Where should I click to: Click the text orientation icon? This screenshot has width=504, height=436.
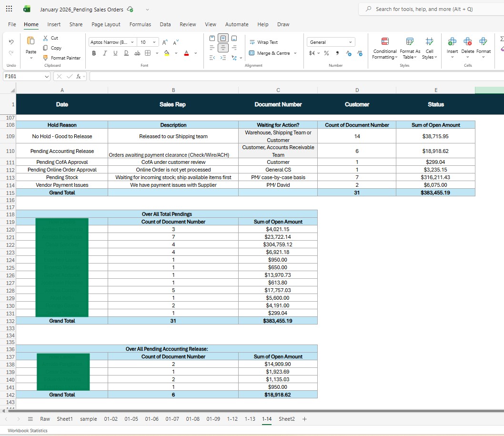point(234,58)
